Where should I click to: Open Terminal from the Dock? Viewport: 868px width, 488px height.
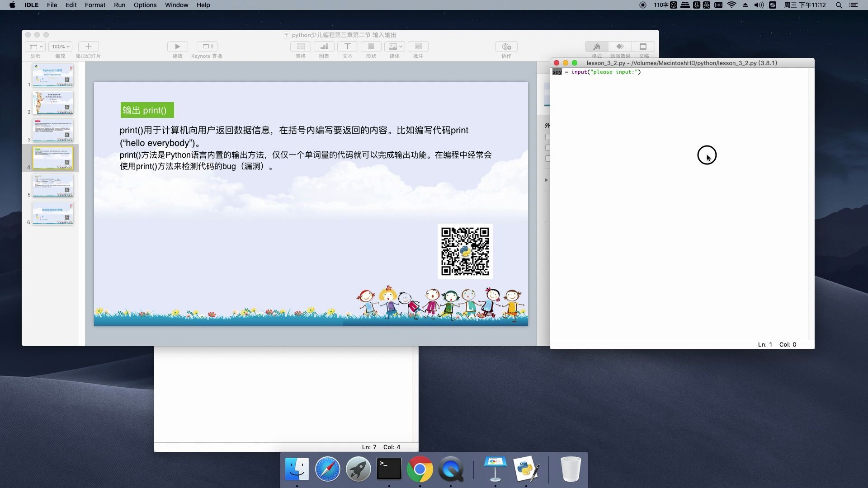pos(389,469)
